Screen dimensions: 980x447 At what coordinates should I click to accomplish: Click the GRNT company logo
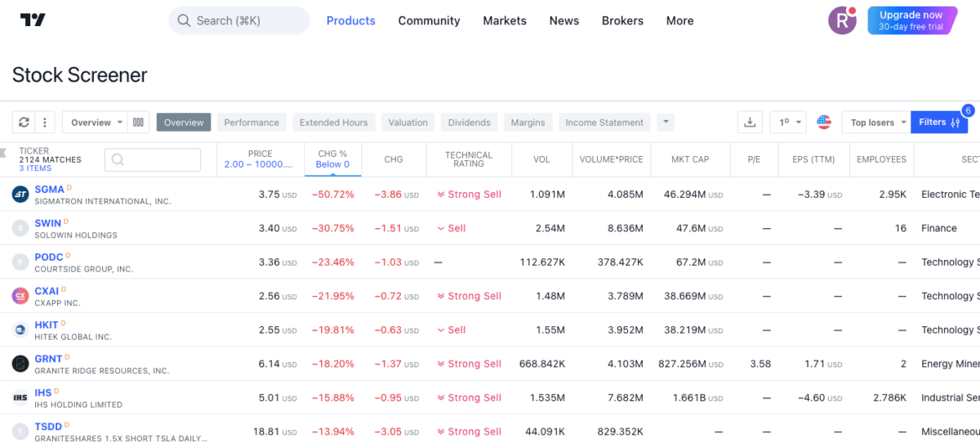tap(20, 364)
